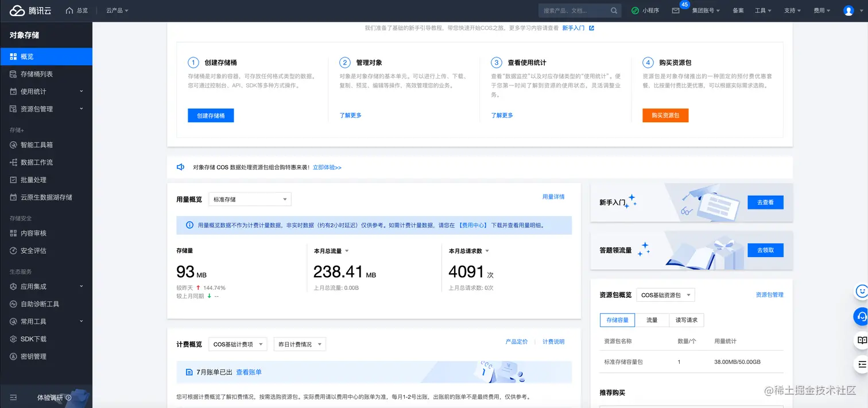868x408 pixels.
Task: Open the headset customer service icon
Action: [861, 316]
